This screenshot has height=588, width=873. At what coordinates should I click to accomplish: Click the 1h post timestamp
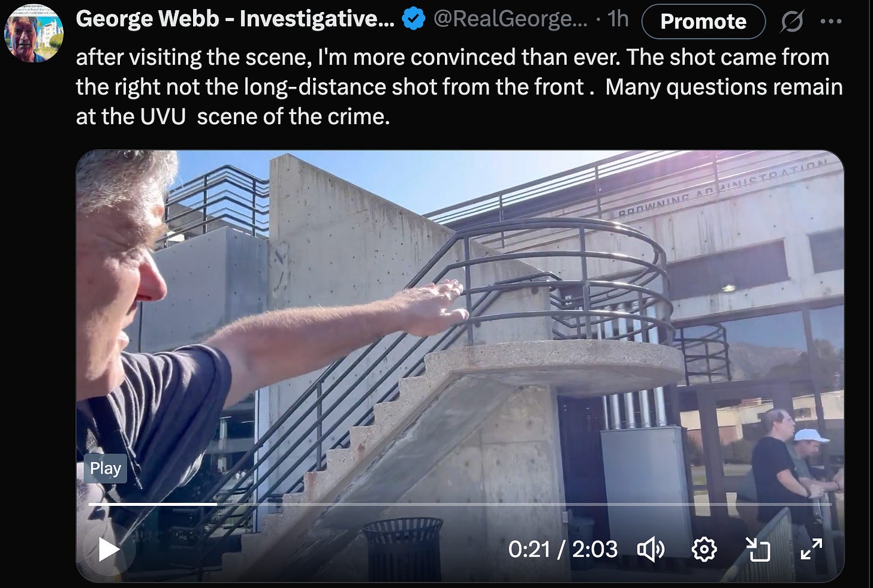tap(618, 19)
